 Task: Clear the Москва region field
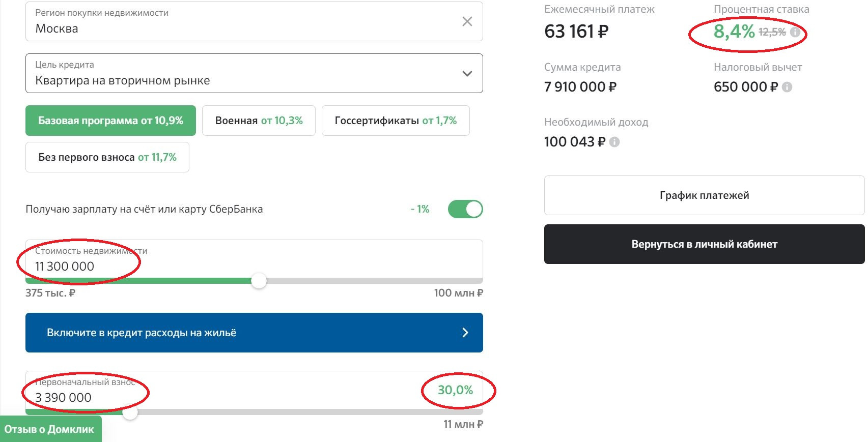pyautogui.click(x=467, y=21)
